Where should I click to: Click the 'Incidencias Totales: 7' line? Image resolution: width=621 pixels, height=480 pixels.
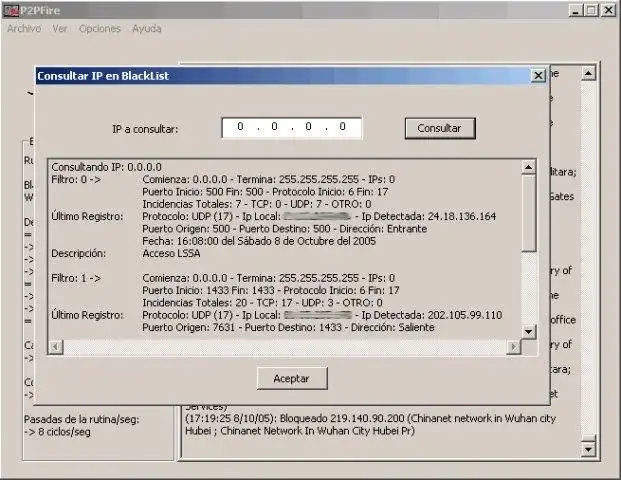257,204
